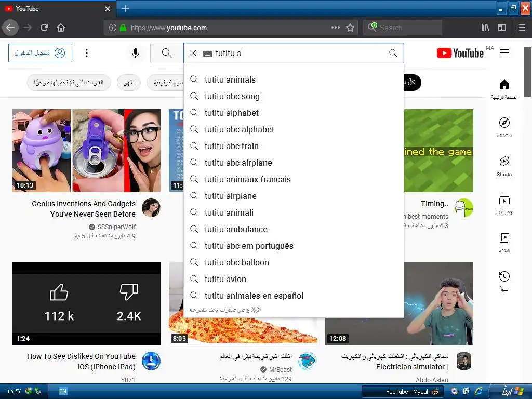The height and width of the screenshot is (399, 532).
Task: Open the Abdo Aslan channel link
Action: [x=432, y=380]
